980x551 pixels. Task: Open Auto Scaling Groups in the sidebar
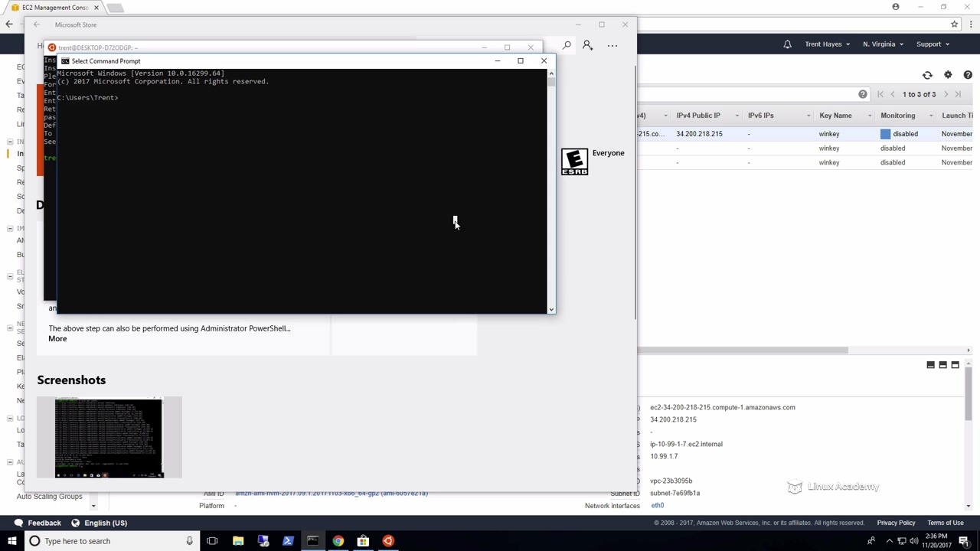[x=49, y=497]
